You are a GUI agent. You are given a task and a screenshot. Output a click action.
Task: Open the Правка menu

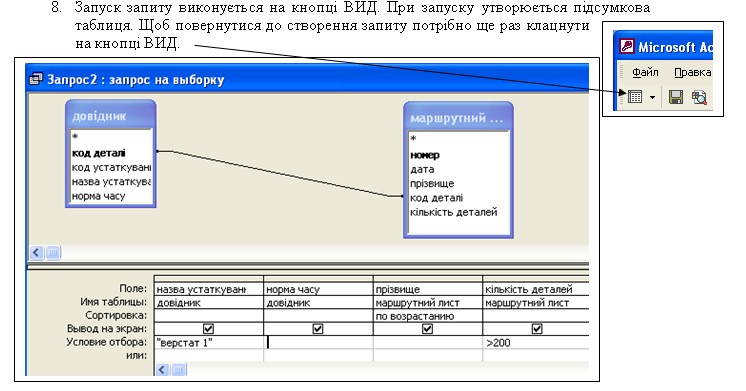point(692,72)
